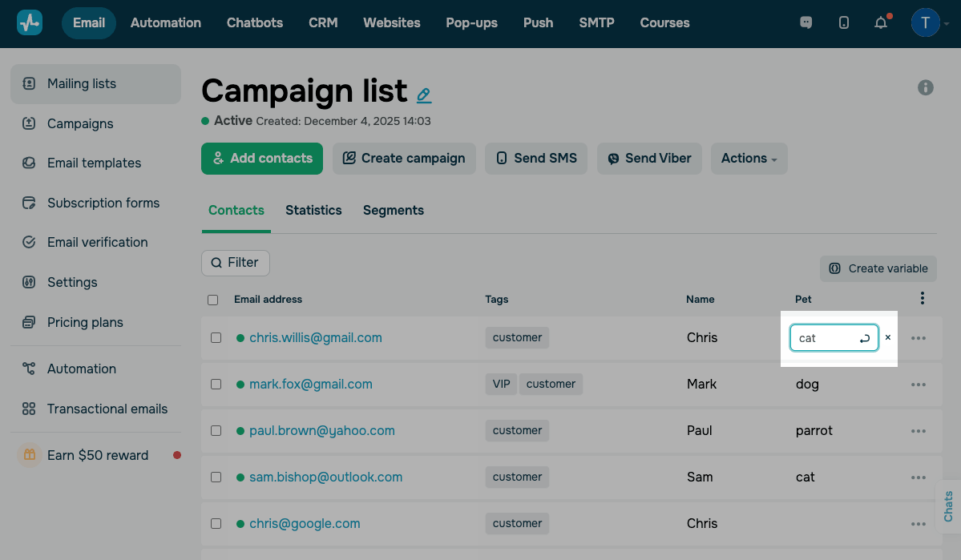Open column options vertical dots menu
The width and height of the screenshot is (961, 560).
click(x=923, y=298)
